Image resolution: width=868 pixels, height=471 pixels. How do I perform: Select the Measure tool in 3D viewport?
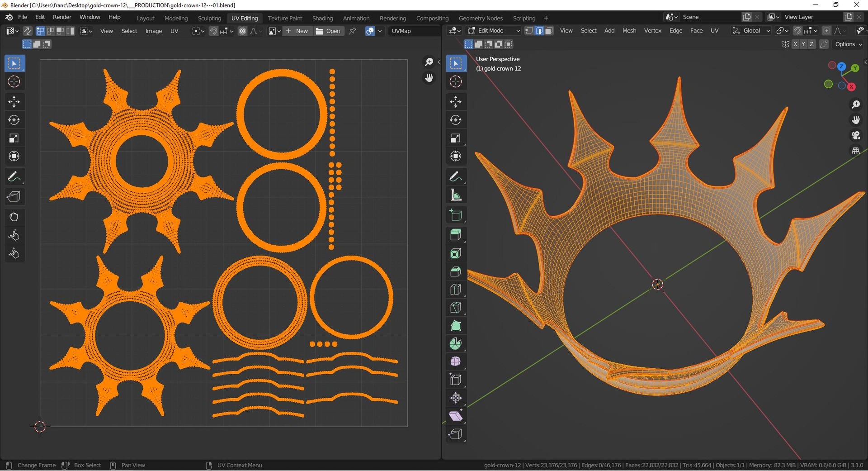click(456, 195)
